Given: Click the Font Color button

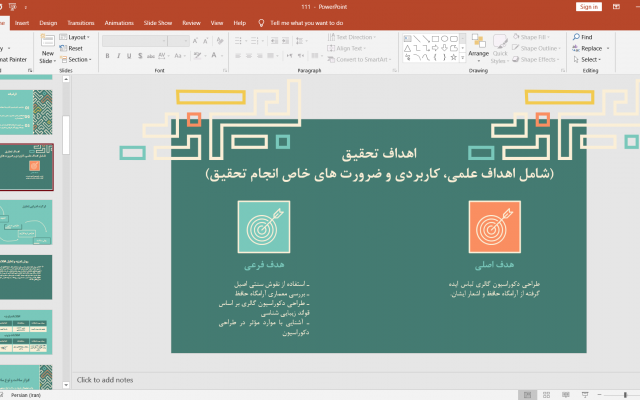Looking at the screenshot, I should point(216,56).
